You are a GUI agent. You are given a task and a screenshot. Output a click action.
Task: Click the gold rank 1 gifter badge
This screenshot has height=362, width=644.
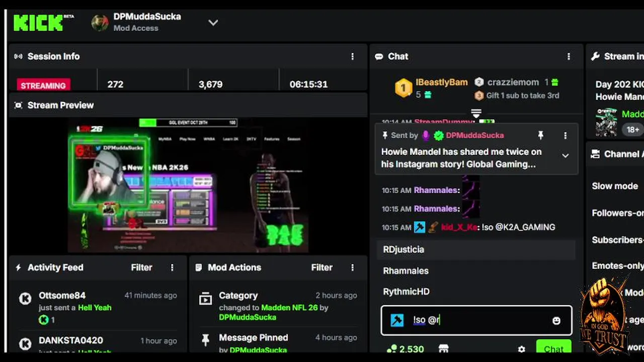coord(403,88)
